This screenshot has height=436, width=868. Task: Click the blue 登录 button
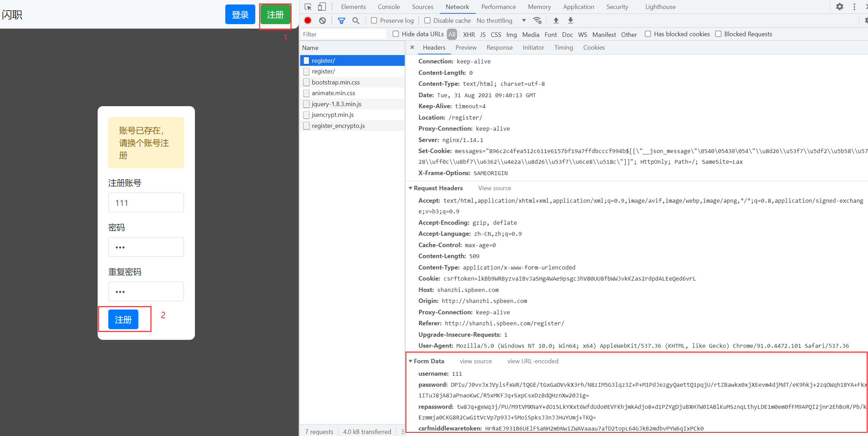[x=240, y=15]
